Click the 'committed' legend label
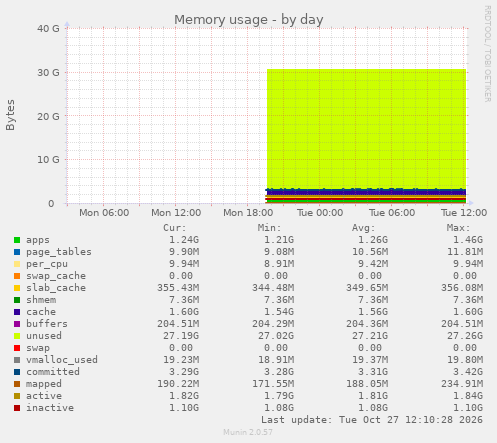This screenshot has width=497, height=443. coord(53,372)
